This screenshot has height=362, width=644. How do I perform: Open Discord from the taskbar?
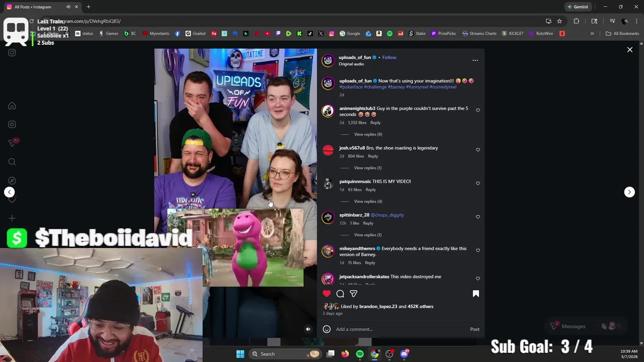click(x=404, y=354)
